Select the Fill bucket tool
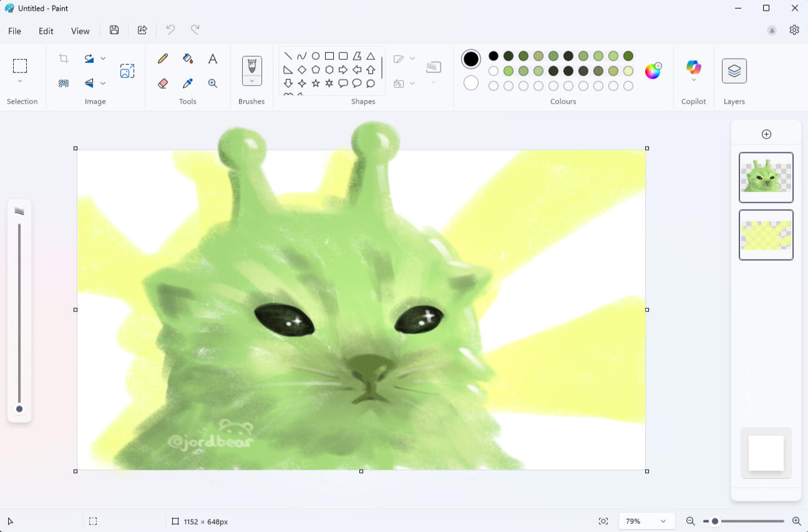 pyautogui.click(x=188, y=59)
